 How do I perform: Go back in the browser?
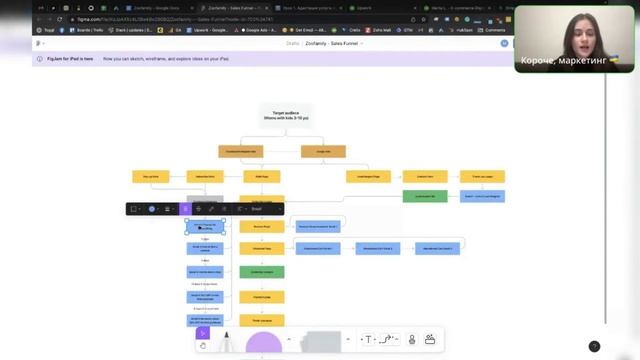39,19
